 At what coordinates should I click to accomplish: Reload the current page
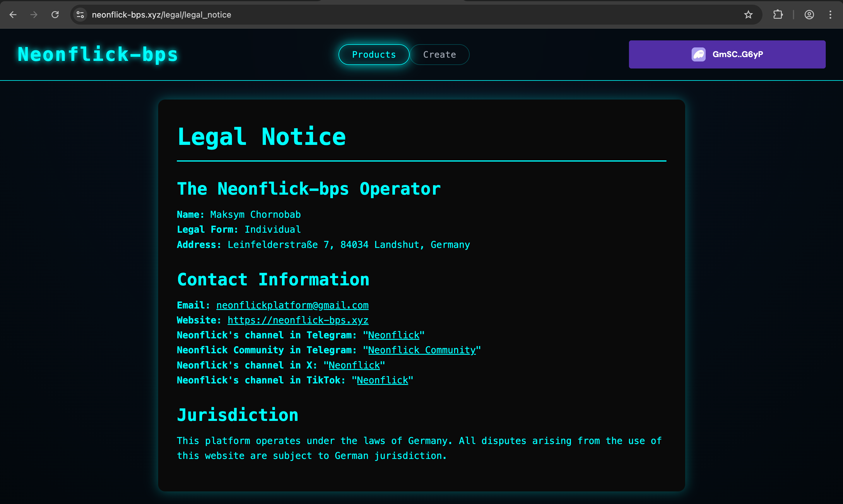point(55,15)
